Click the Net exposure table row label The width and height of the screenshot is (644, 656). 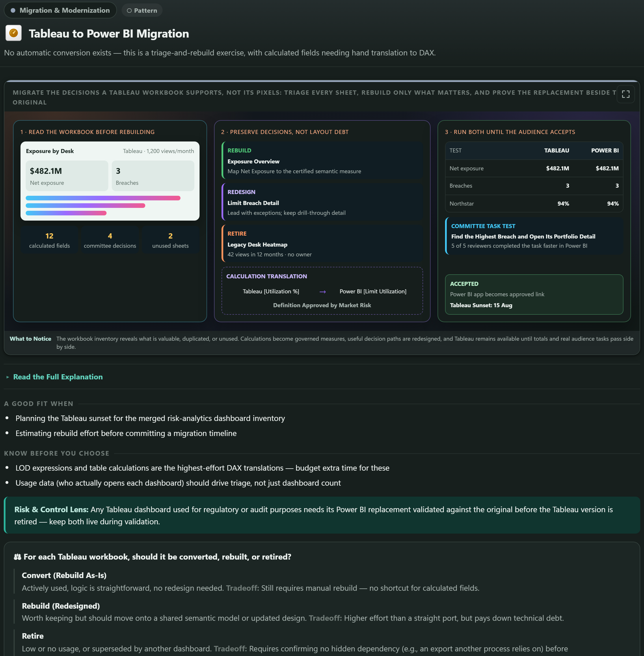click(466, 168)
